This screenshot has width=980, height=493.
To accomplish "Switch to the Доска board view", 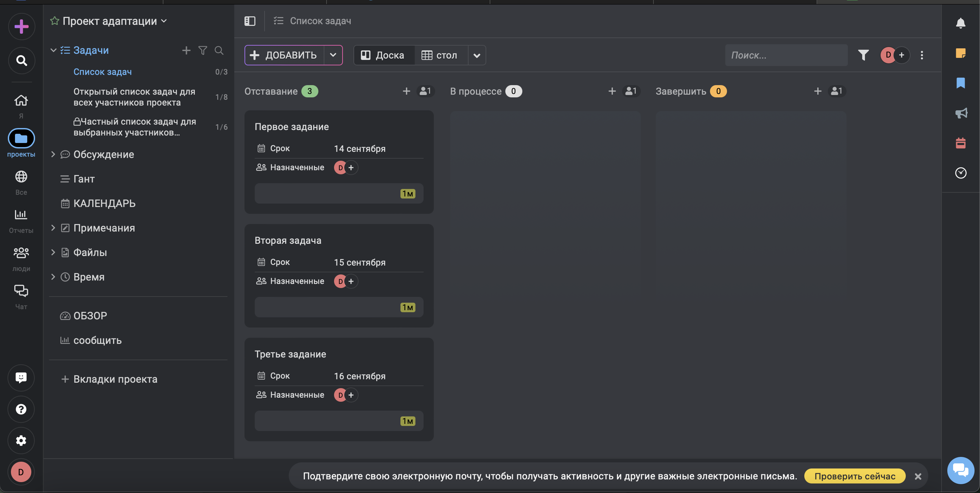I will [x=383, y=55].
